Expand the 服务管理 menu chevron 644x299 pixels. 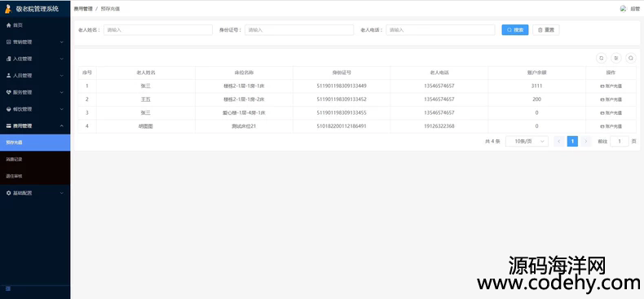pyautogui.click(x=62, y=92)
